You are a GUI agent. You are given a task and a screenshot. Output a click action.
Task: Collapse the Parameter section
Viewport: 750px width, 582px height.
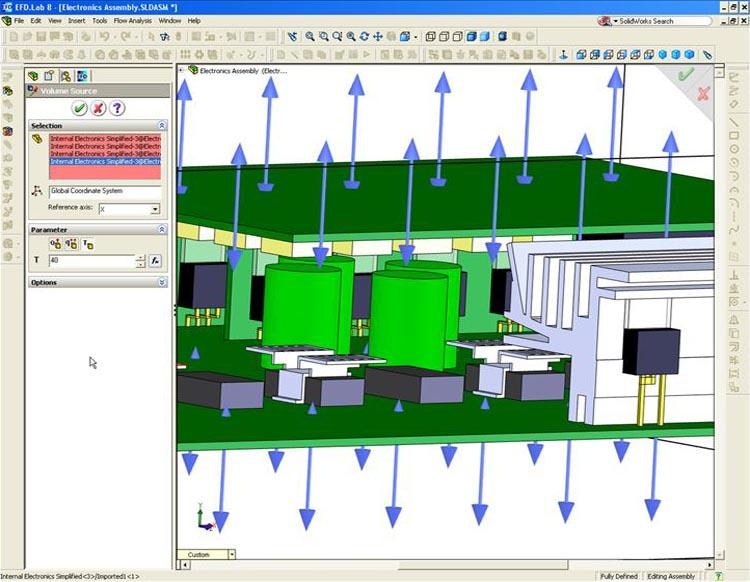point(162,230)
